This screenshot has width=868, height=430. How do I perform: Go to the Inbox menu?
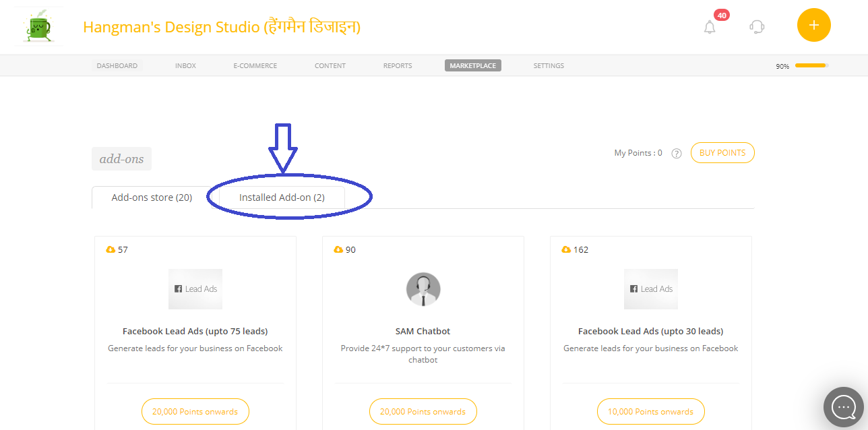coord(185,65)
